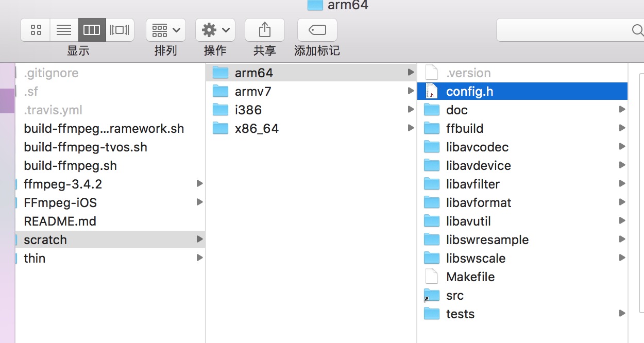Select the arm64 folder icon

coord(221,73)
